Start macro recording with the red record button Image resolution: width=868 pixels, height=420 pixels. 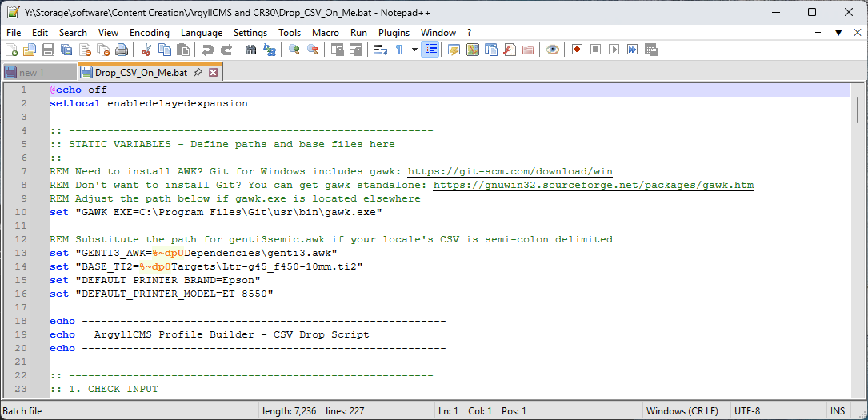click(x=577, y=50)
